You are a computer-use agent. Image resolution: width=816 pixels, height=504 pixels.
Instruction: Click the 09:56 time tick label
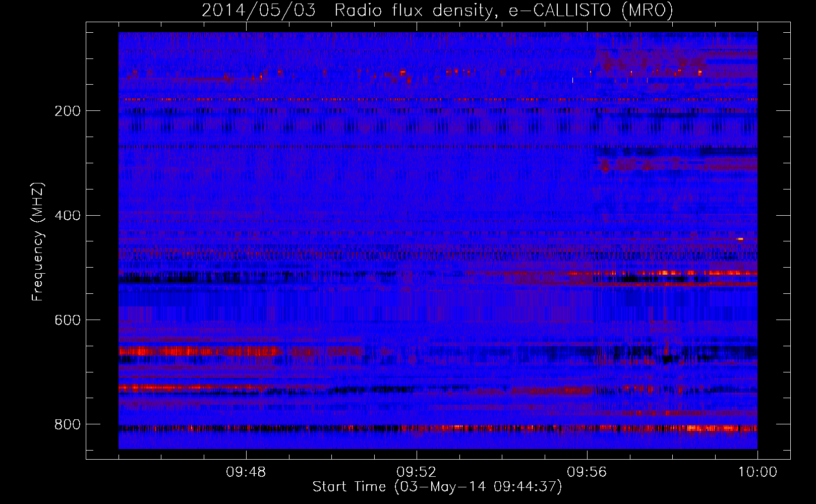[587, 472]
